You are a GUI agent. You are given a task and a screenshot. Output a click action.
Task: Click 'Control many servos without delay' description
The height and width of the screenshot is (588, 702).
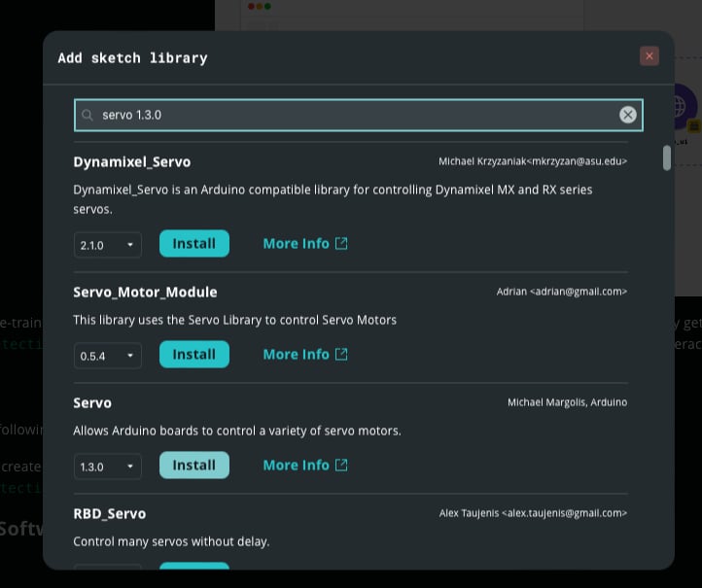(171, 541)
